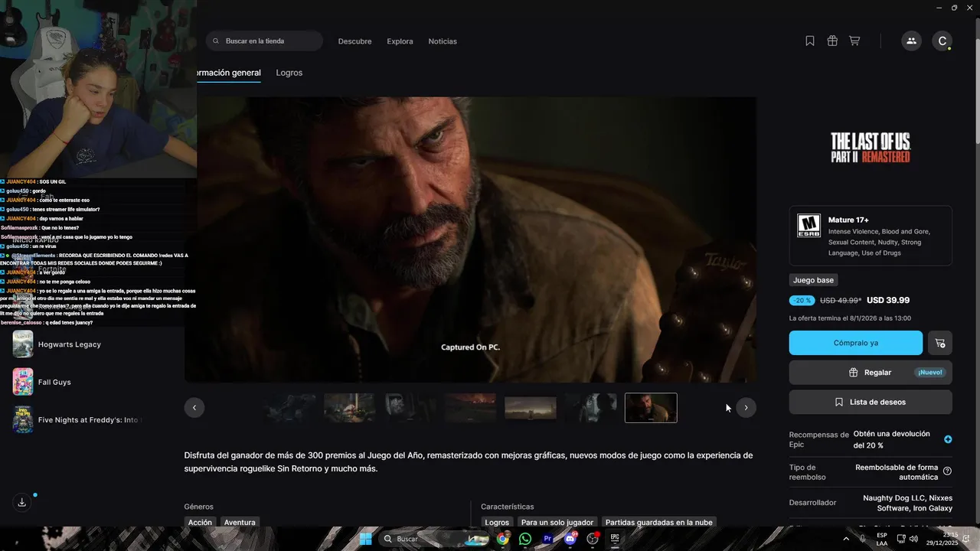Open the shopping cart icon in header
The height and width of the screenshot is (551, 980).
click(854, 41)
